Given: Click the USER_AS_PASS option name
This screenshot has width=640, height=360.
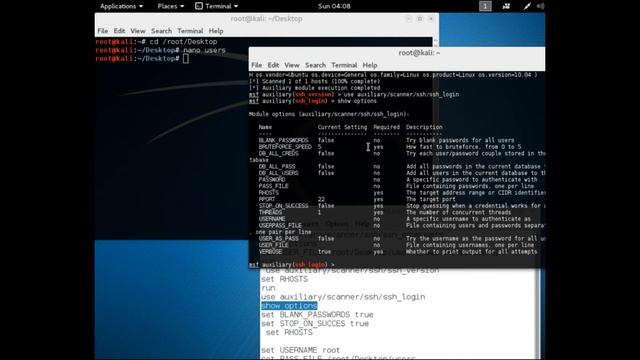Looking at the screenshot, I should (278, 238).
